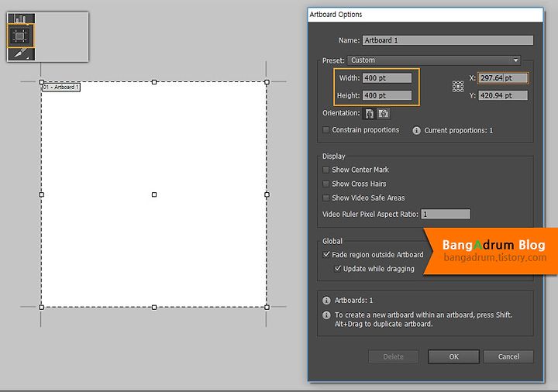Screen dimensions: 558x392
Task: Click info icon beside the new artboard hint
Action: click(326, 315)
